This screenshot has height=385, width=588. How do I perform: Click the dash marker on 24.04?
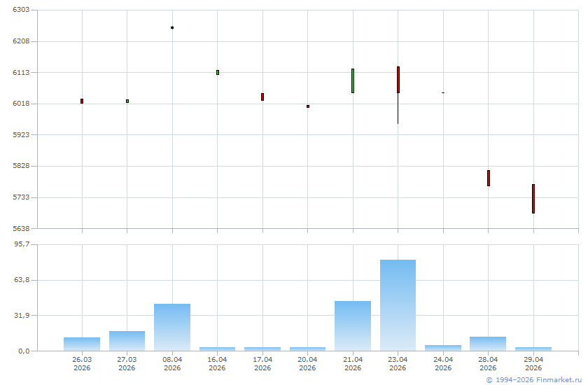tap(443, 92)
